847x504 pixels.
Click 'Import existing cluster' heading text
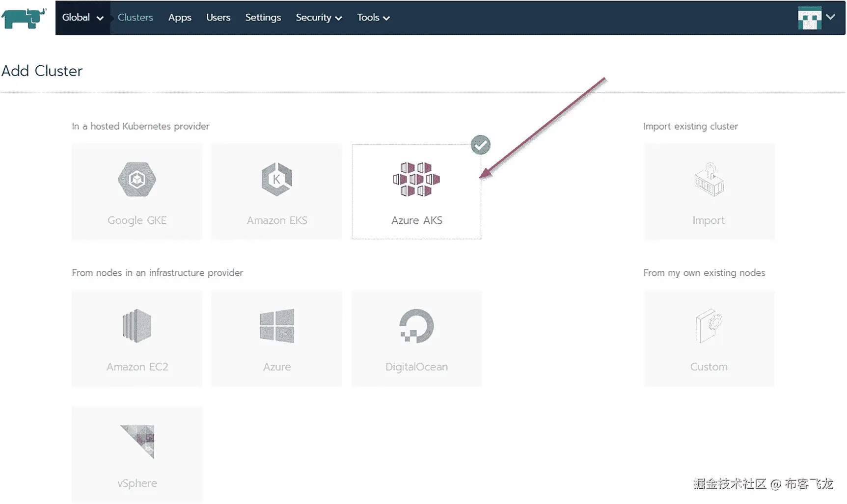690,126
